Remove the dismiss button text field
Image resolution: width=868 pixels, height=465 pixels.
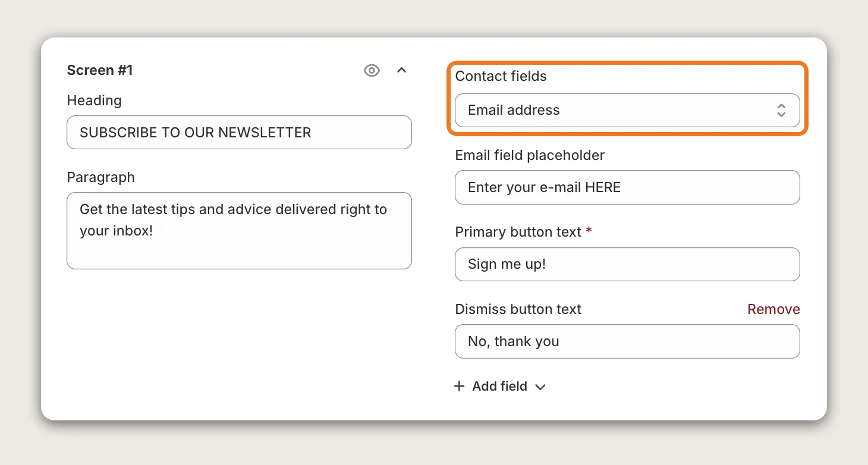[773, 309]
